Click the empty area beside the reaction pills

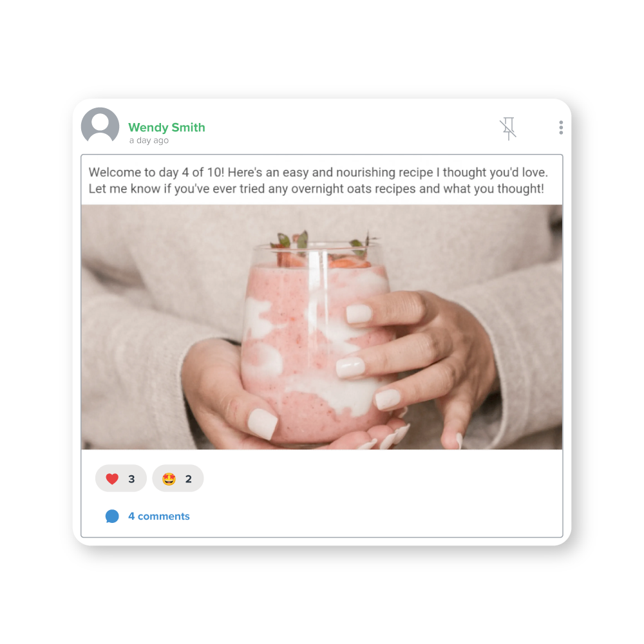[382, 478]
